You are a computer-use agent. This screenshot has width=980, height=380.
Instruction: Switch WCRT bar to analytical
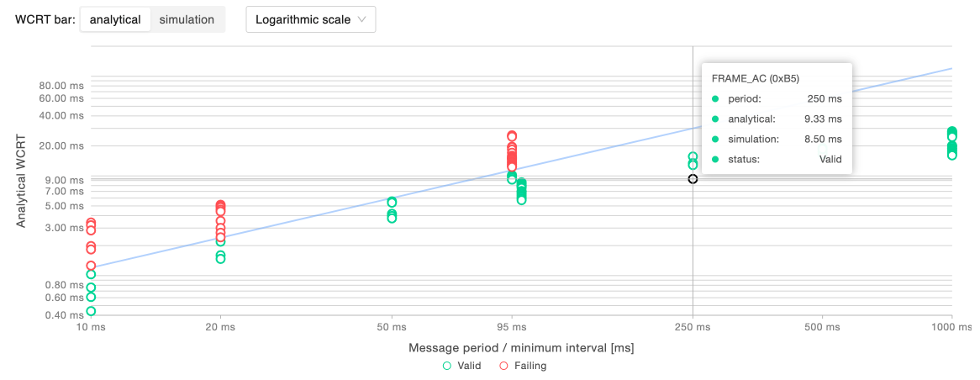(x=115, y=19)
